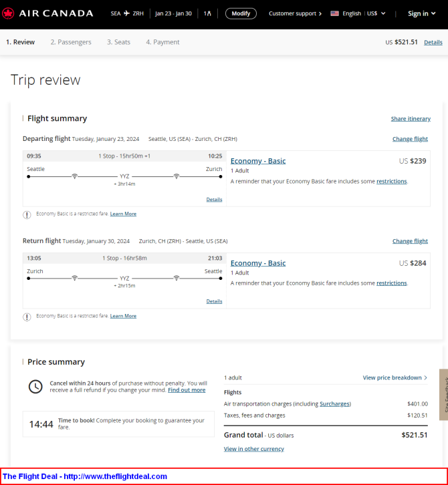Screen dimensions: 448x485
Task: Click the Wi-Fi icon on YYZ to Seattle return segment
Action: (x=176, y=278)
